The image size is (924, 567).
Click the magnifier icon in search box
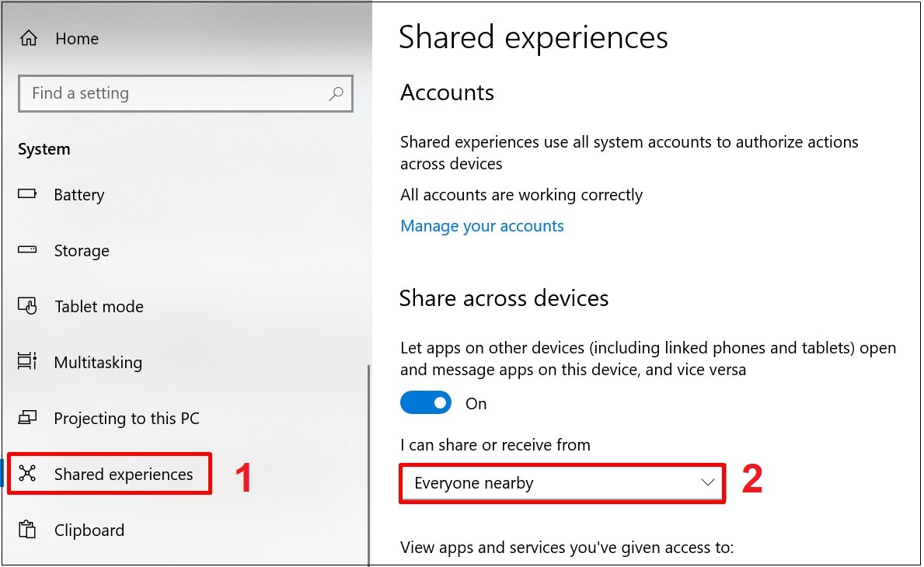[x=336, y=94]
